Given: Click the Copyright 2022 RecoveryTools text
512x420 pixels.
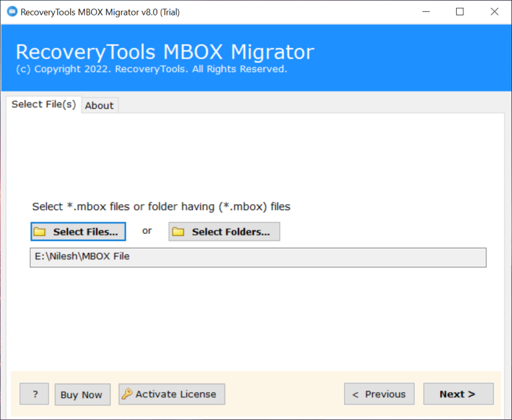Looking at the screenshot, I should [151, 69].
